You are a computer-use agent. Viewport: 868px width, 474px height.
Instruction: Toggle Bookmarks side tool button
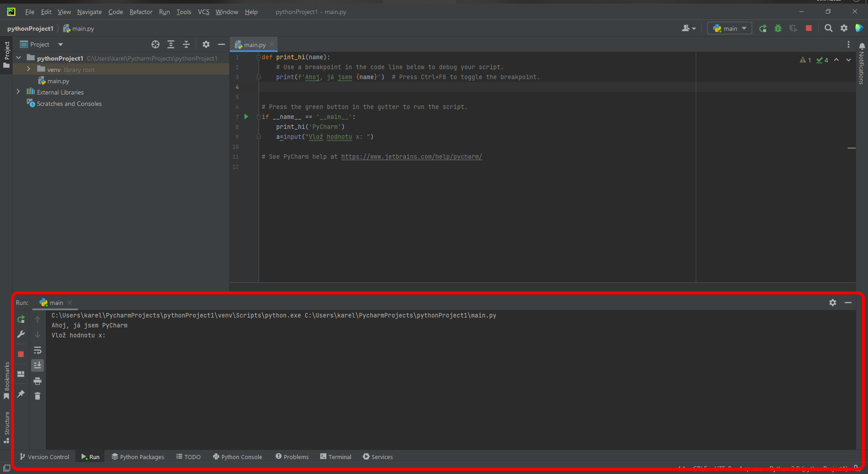pyautogui.click(x=6, y=381)
